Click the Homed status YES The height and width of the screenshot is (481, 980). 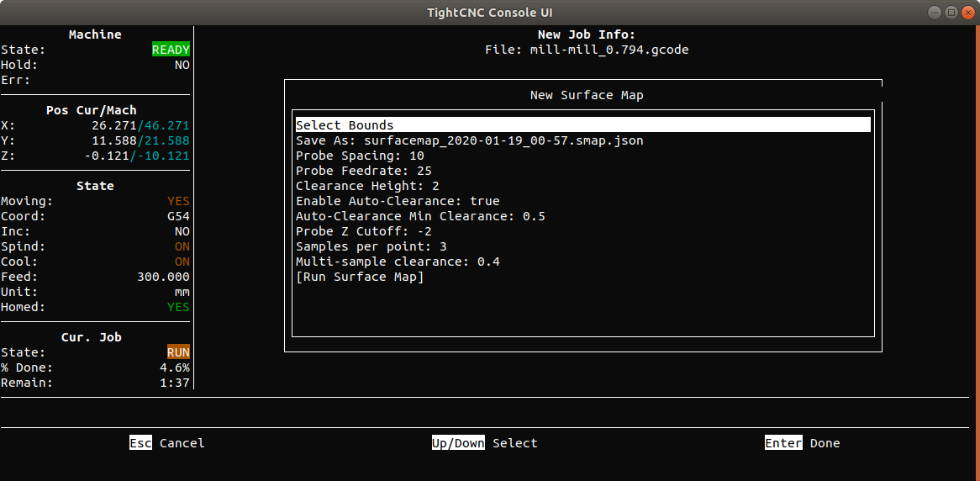click(x=178, y=307)
